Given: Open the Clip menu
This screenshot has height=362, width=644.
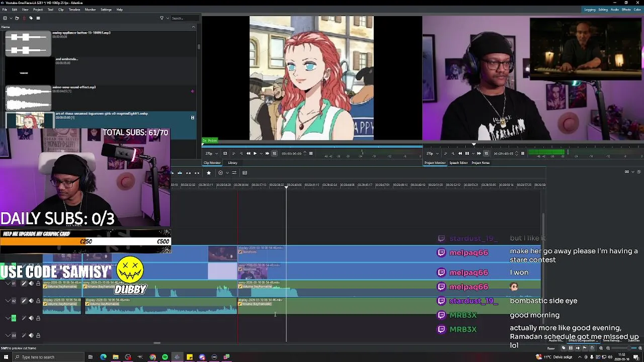Looking at the screenshot, I should click(x=61, y=10).
